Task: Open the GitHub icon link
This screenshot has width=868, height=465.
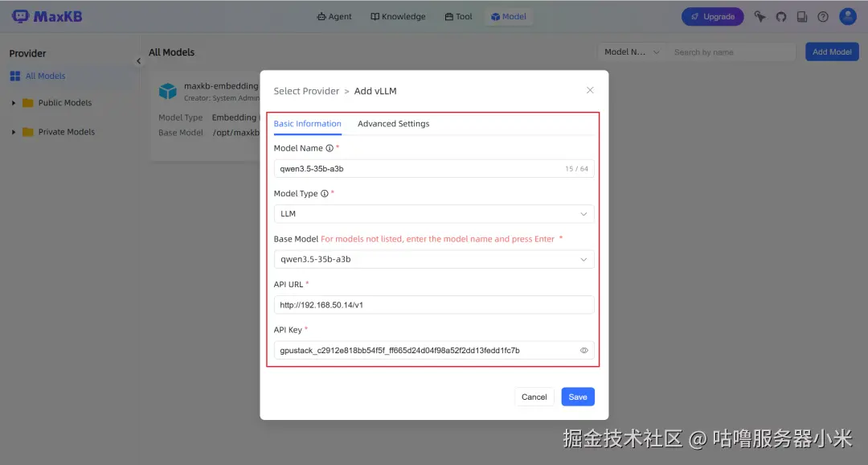Action: tap(781, 17)
